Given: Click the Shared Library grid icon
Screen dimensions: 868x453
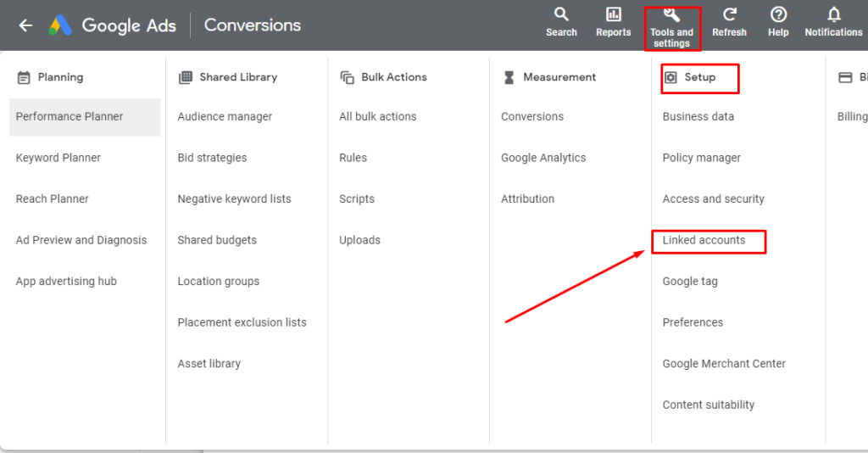Looking at the screenshot, I should (x=186, y=77).
